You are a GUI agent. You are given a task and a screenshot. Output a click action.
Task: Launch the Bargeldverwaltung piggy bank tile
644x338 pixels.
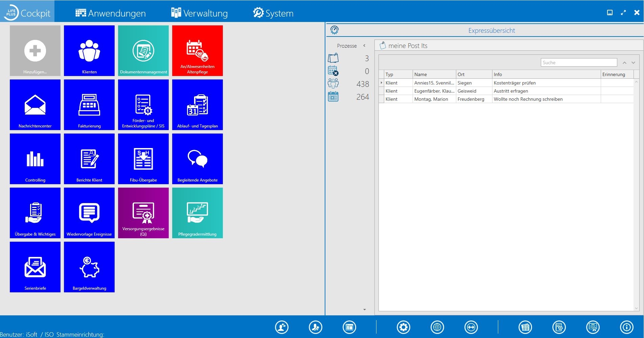[89, 267]
